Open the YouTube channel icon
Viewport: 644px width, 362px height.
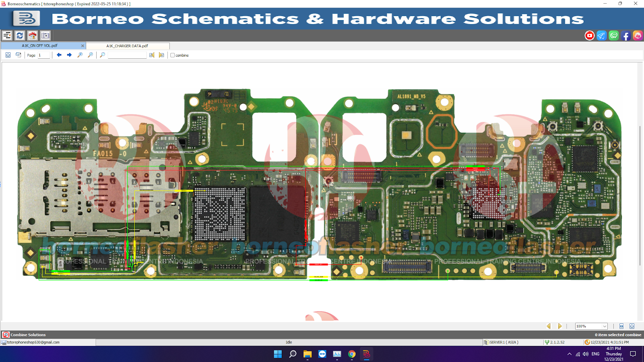coord(590,35)
